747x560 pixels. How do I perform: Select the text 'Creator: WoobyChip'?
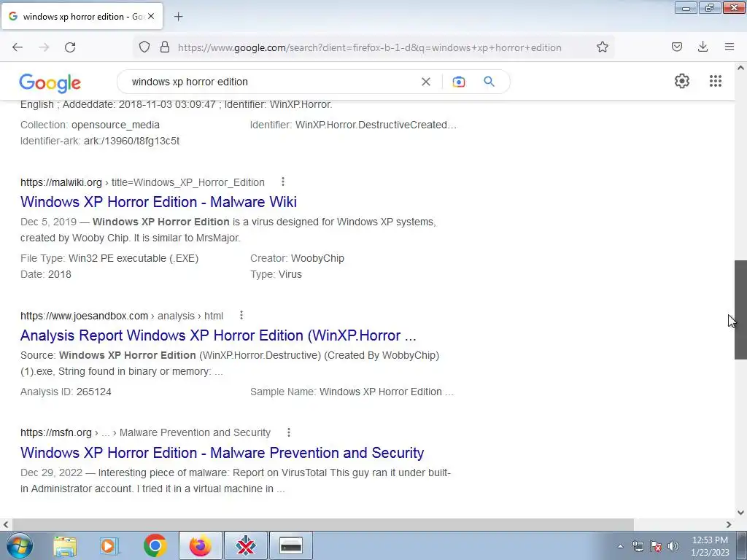298,259
